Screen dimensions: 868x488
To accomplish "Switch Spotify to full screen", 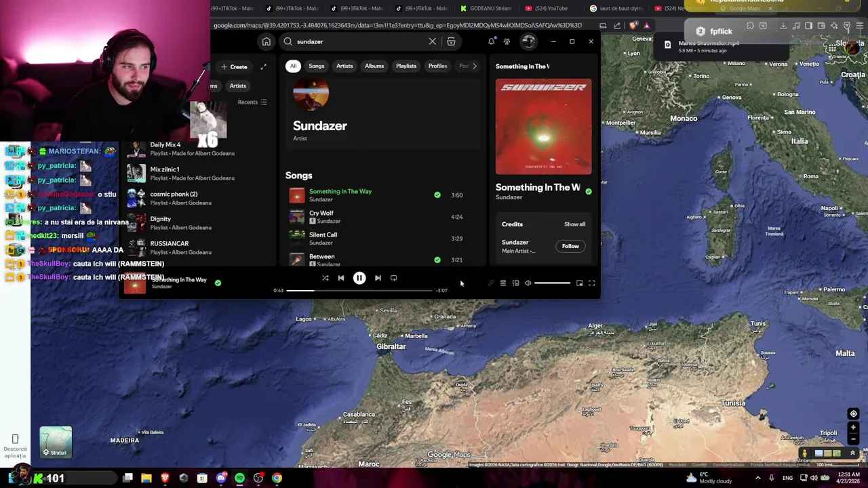I will click(591, 283).
